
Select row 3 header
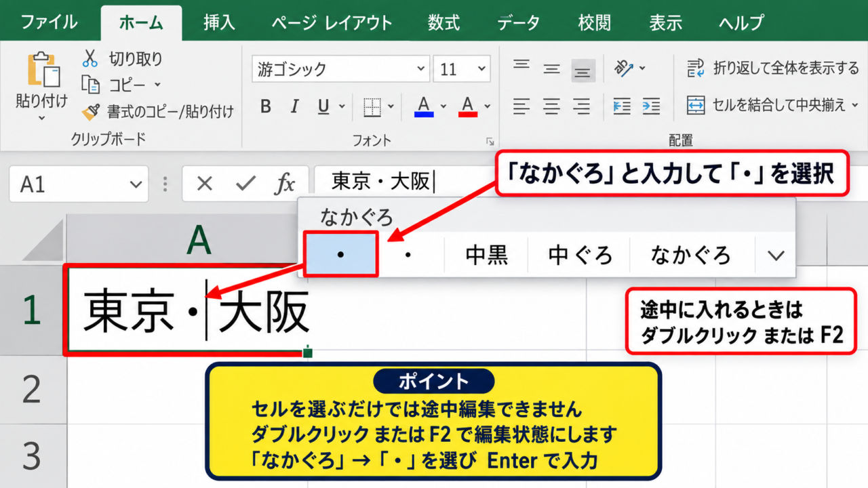[32, 456]
